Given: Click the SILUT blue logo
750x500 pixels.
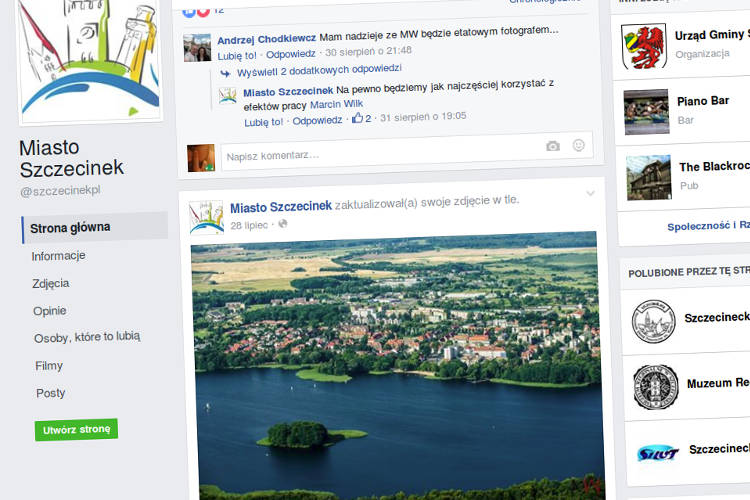Looking at the screenshot, I should [658, 453].
